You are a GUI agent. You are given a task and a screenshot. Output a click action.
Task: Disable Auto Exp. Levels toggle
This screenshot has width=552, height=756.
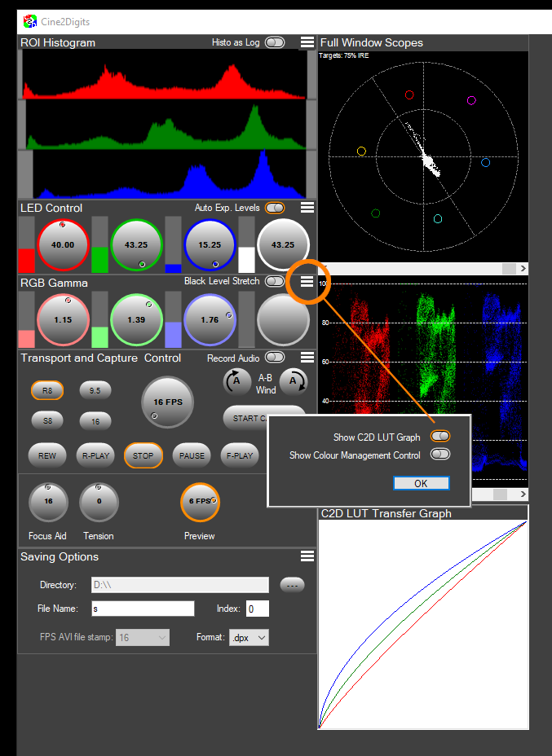coord(275,208)
